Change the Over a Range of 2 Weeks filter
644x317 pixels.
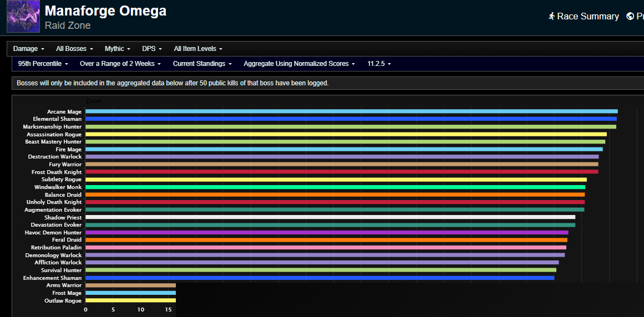(120, 64)
